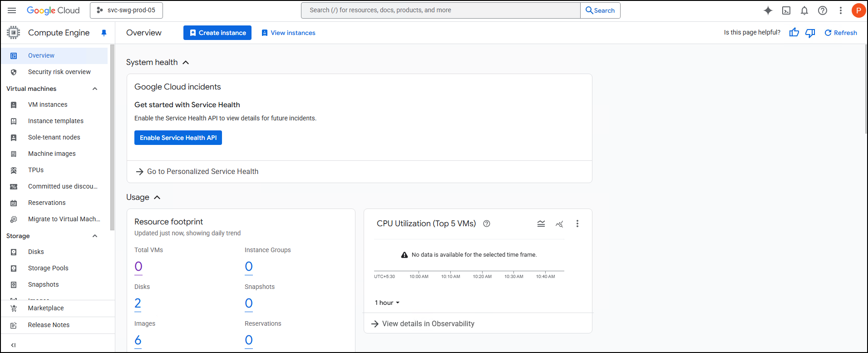868x353 pixels.
Task: Click the Disks count 2
Action: click(x=138, y=303)
